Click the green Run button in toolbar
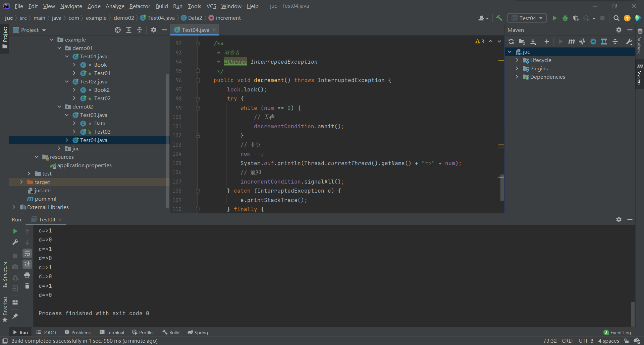The width and height of the screenshot is (644, 345). [x=554, y=18]
